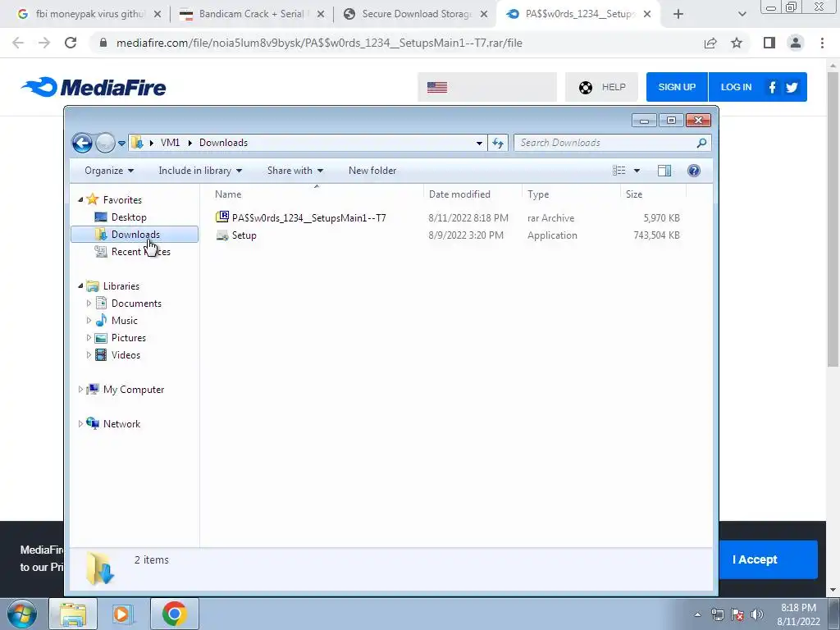Open the view options dropdown arrow
The width and height of the screenshot is (840, 630).
637,171
